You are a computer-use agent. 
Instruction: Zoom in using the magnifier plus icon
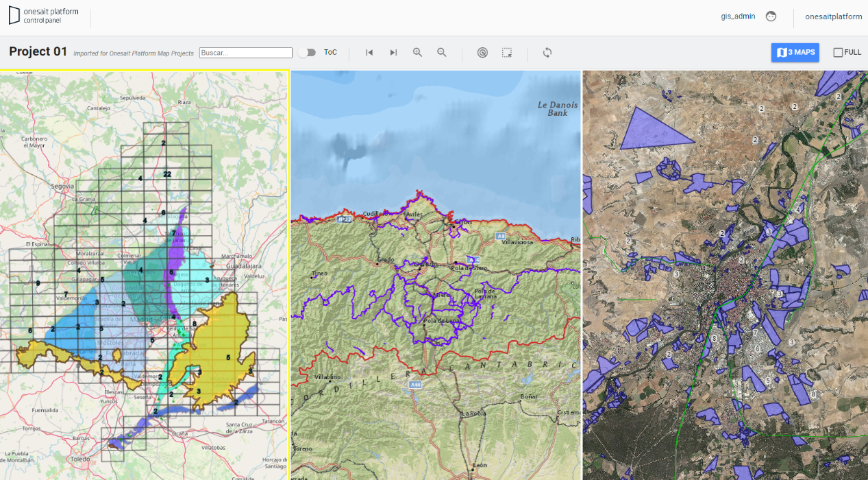(x=417, y=52)
